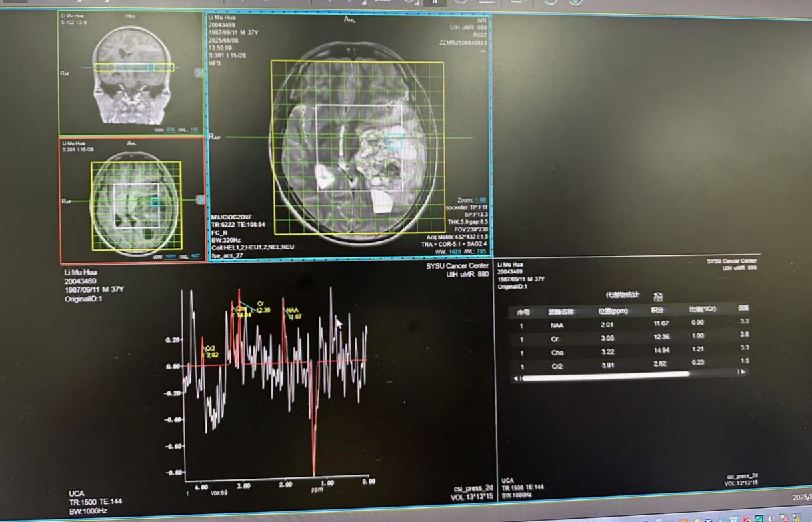Image resolution: width=812 pixels, height=522 pixels.
Task: Select the coronal localizer image viewport
Action: (x=131, y=73)
